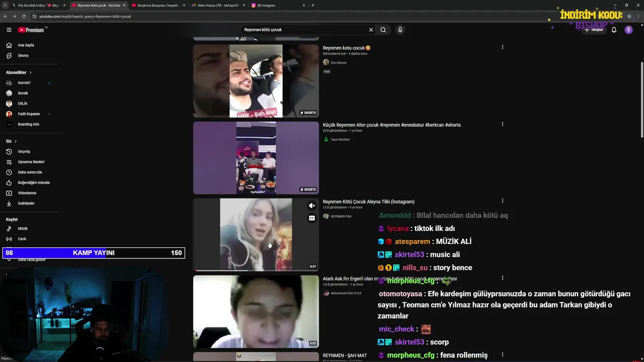The height and width of the screenshot is (362, 644).
Task: Open options for Atarlı Ask.fm Ergeni video
Action: point(502,278)
